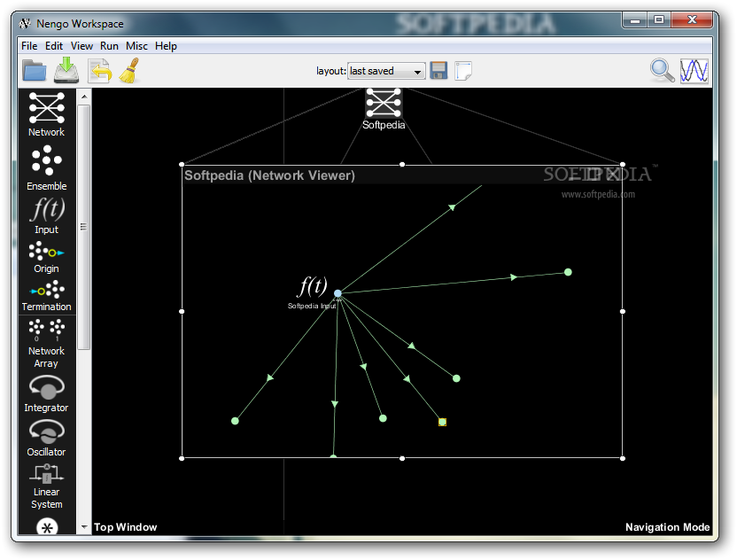The height and width of the screenshot is (560, 737).
Task: Open the Misc menu
Action: (x=136, y=46)
